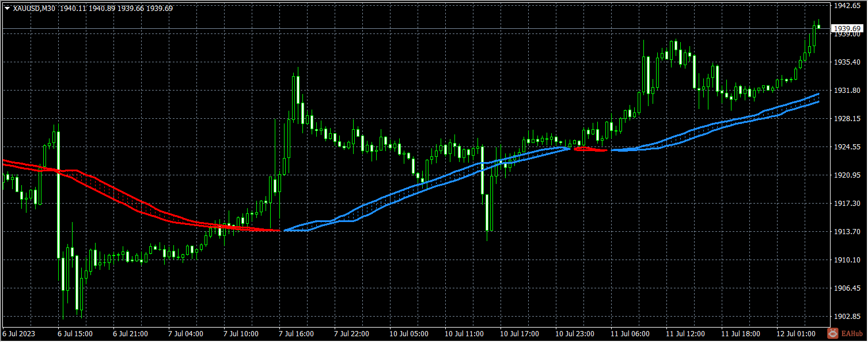Screen dimensions: 868x342
Task: Click the 12 Jul 01:00 time label
Action: point(796,334)
